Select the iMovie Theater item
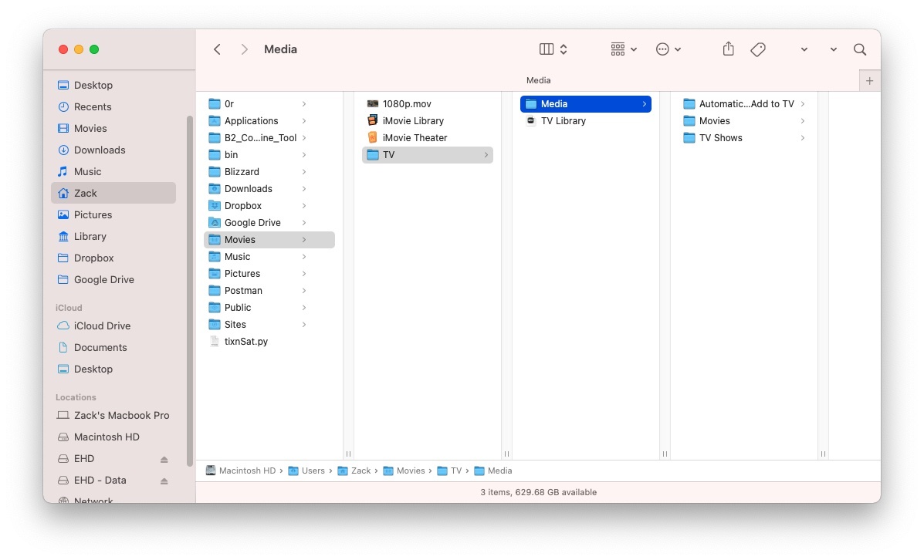924x560 pixels. 427,138
